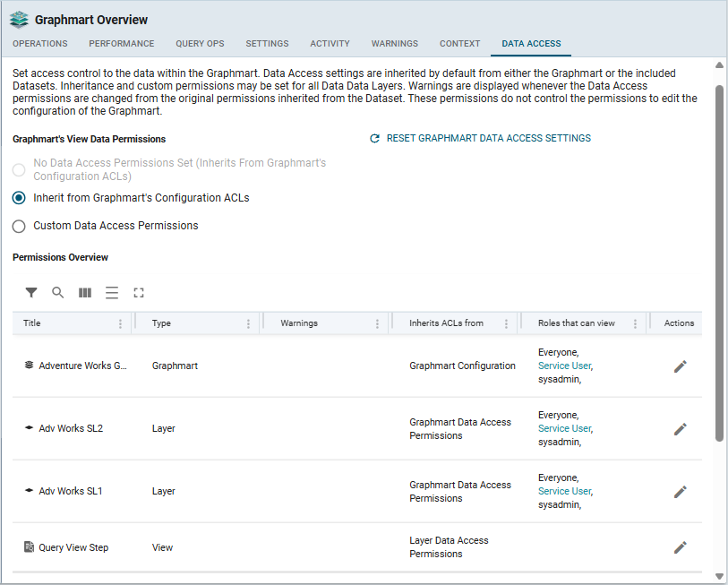Screen dimensions: 728x585
Task: Click the search magnifier icon above table
Action: coord(58,292)
